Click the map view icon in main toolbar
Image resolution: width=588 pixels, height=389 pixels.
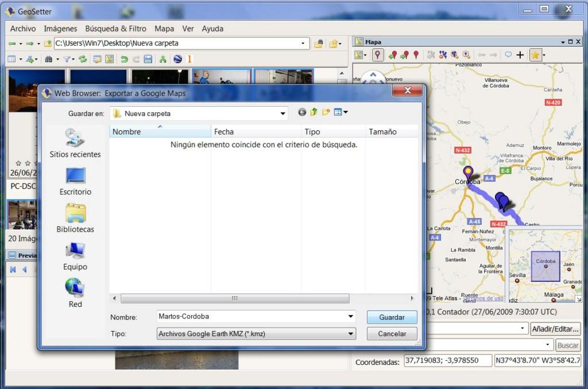coord(109,59)
